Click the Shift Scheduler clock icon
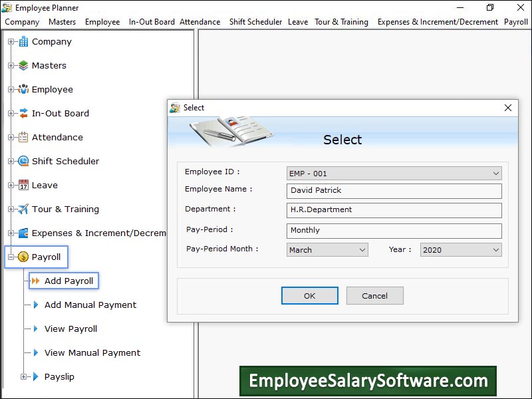 (x=23, y=162)
